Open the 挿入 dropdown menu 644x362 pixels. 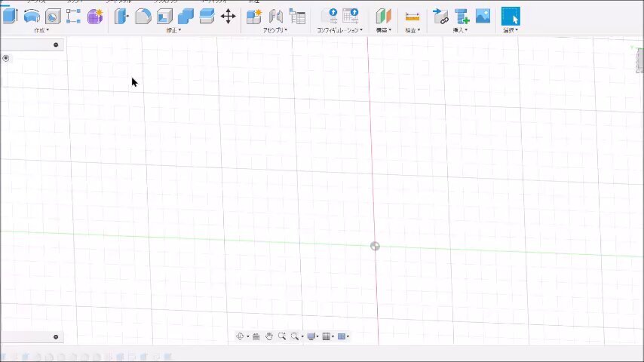click(x=460, y=30)
